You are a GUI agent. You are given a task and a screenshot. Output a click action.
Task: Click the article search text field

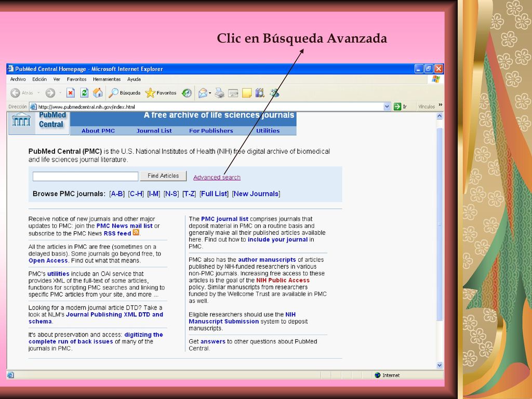point(86,176)
